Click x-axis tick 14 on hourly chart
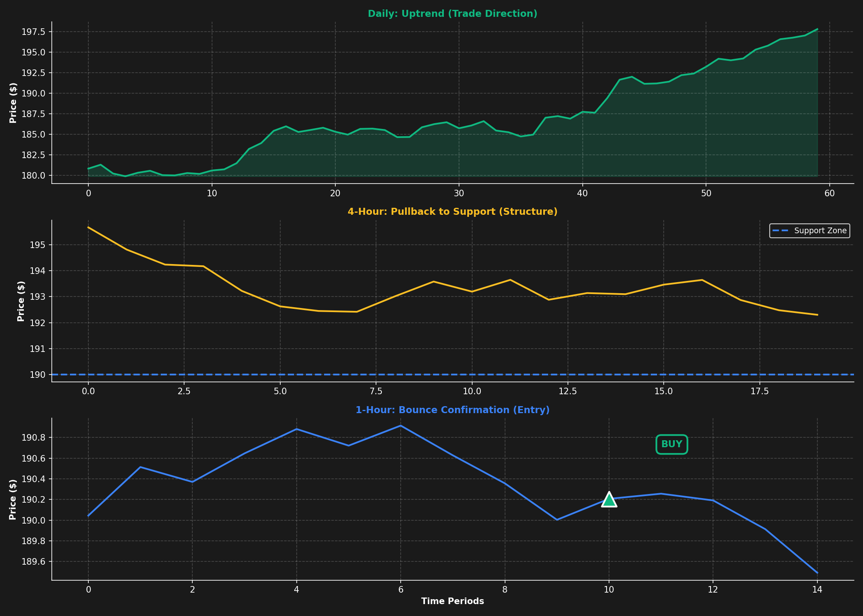Screen dimensions: 863x616 (817, 590)
